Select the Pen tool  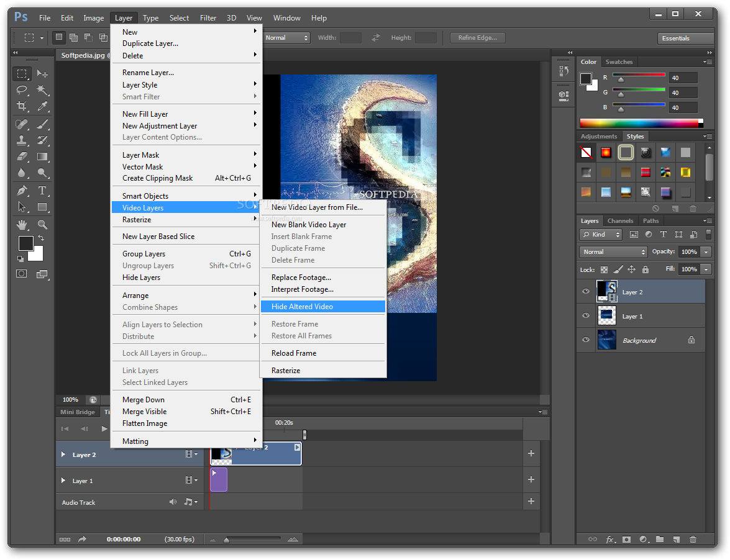(x=21, y=190)
